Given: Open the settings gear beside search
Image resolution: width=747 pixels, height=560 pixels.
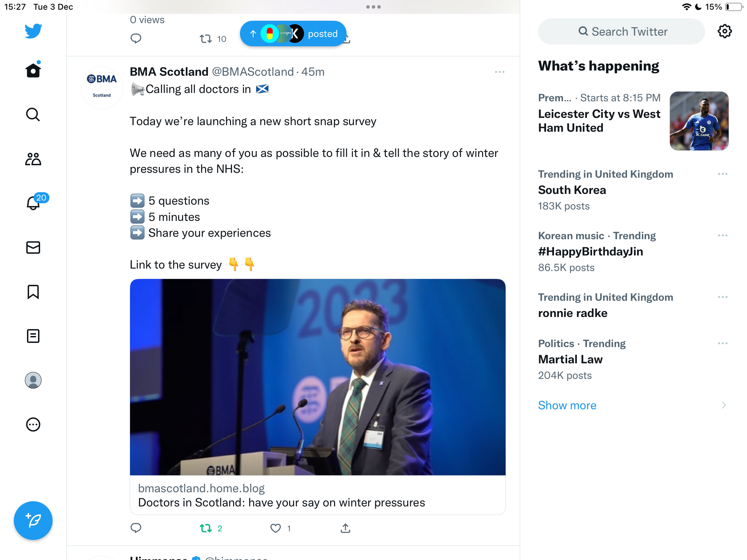Looking at the screenshot, I should (x=725, y=31).
